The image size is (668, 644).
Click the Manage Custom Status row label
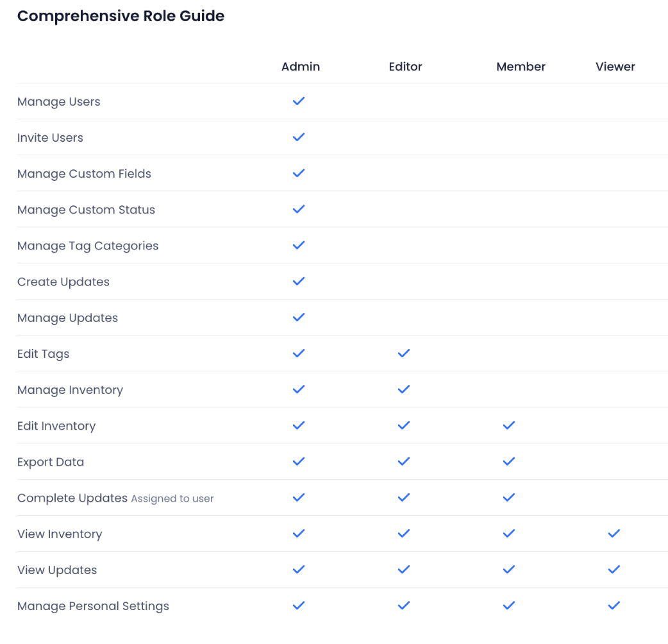click(86, 210)
